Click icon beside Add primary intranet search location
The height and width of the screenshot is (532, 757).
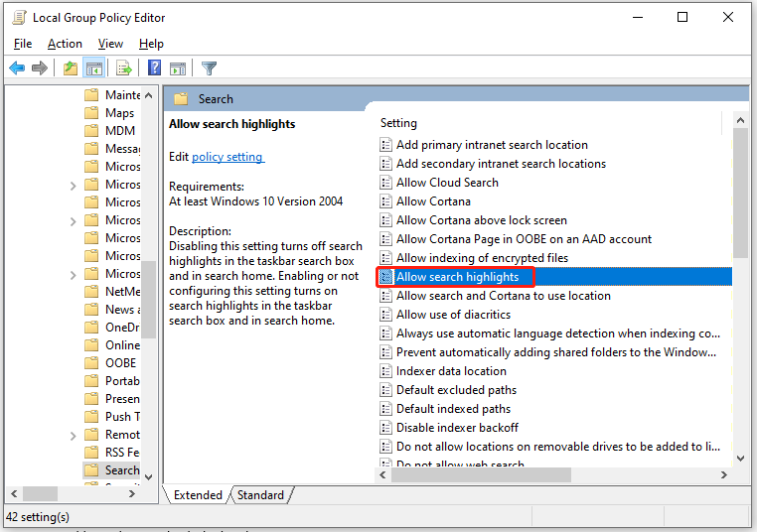(x=385, y=145)
